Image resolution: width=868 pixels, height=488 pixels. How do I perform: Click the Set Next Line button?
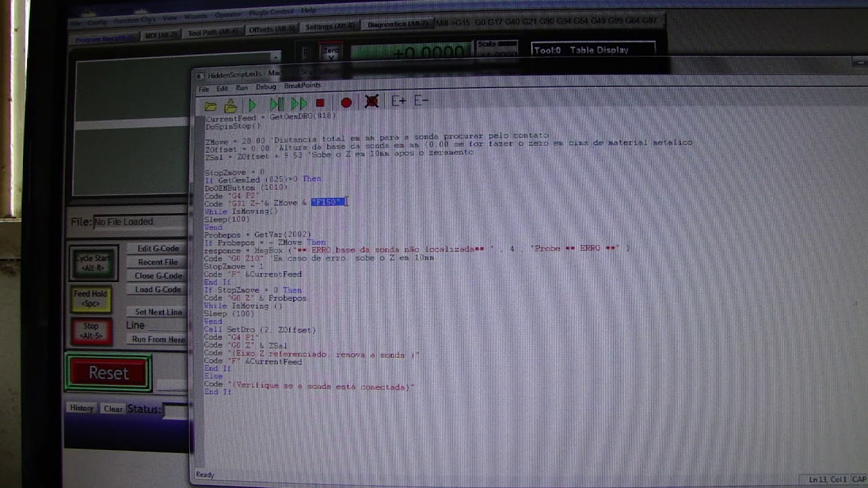(x=158, y=312)
